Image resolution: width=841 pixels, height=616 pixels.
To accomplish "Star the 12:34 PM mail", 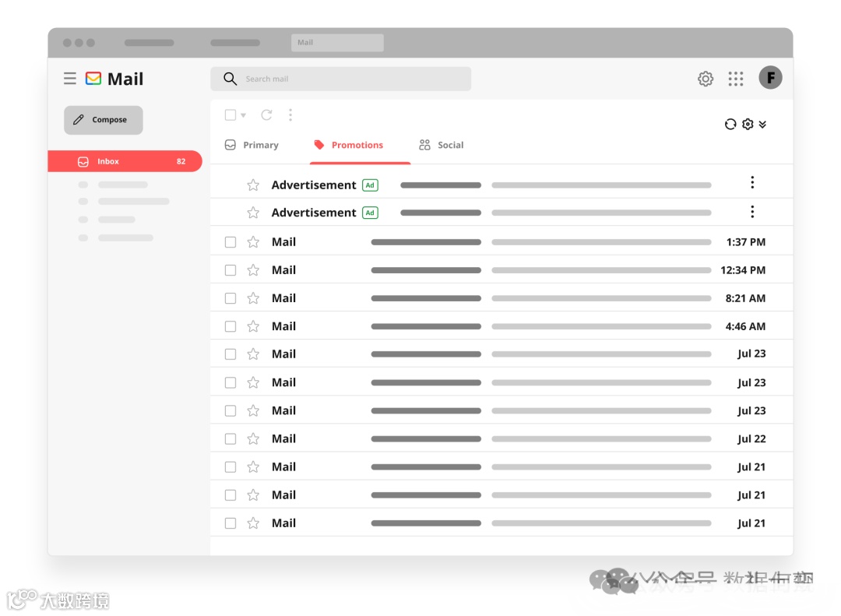I will point(253,270).
